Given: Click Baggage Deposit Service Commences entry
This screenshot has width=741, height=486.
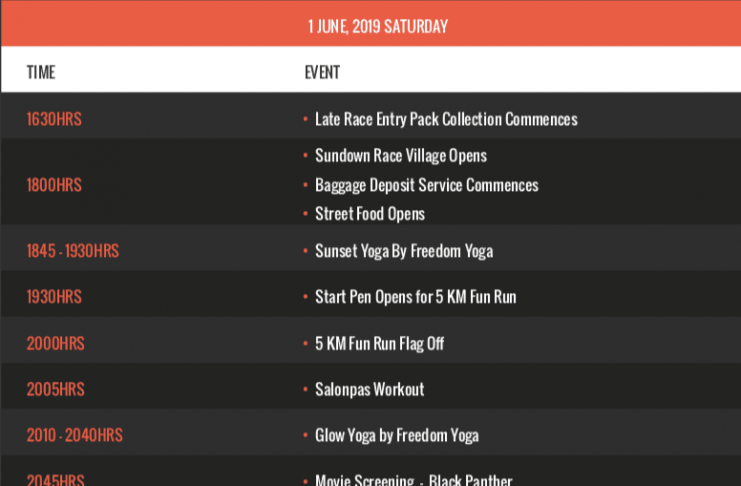Looking at the screenshot, I should tap(427, 185).
